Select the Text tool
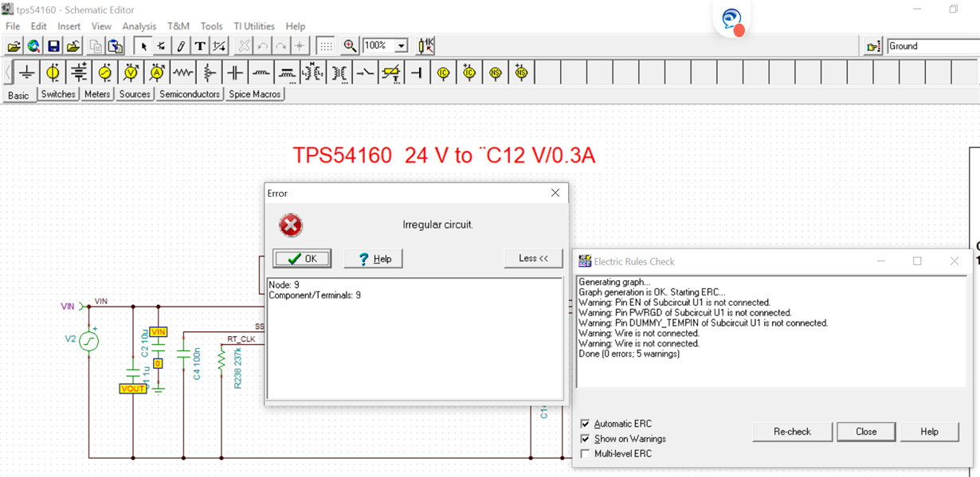 tap(200, 46)
